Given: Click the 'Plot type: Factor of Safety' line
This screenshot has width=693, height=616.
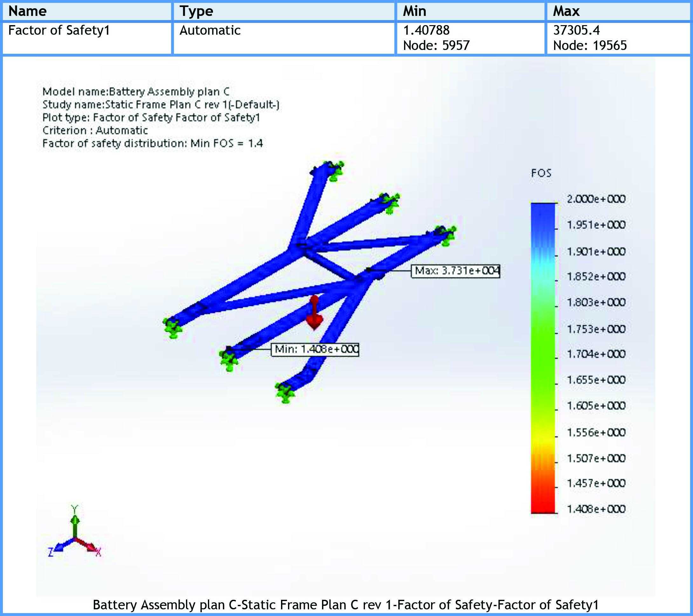Looking at the screenshot, I should click(151, 117).
